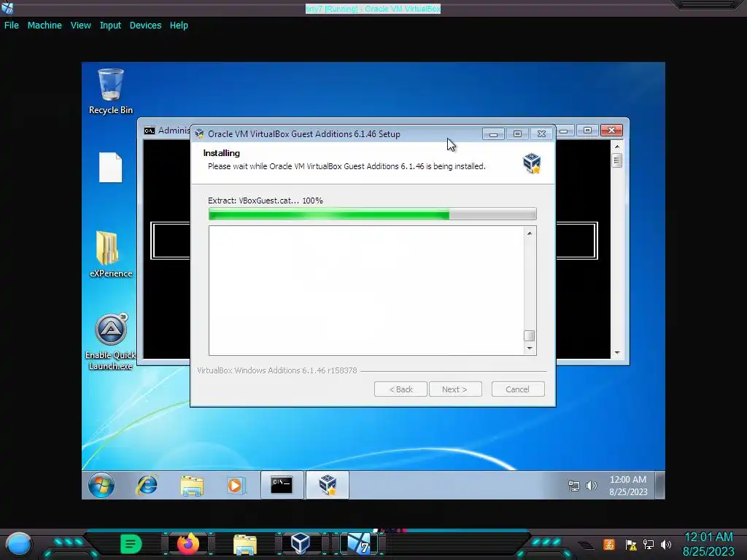Open VirtualBox manager from host taskbar
Image resolution: width=747 pixels, height=560 pixels.
click(300, 543)
